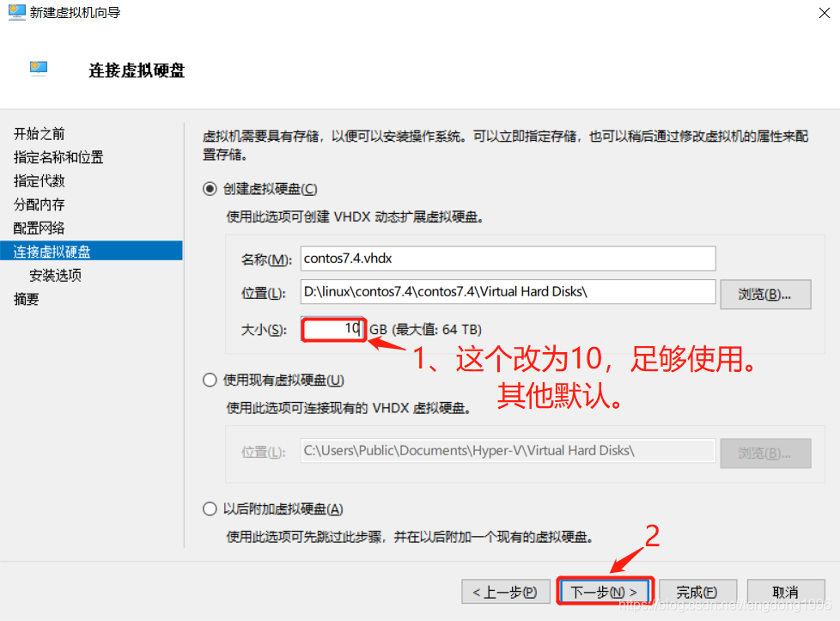
Task: Select the 创建虚拟硬盘 radio option
Action: pyautogui.click(x=210, y=189)
